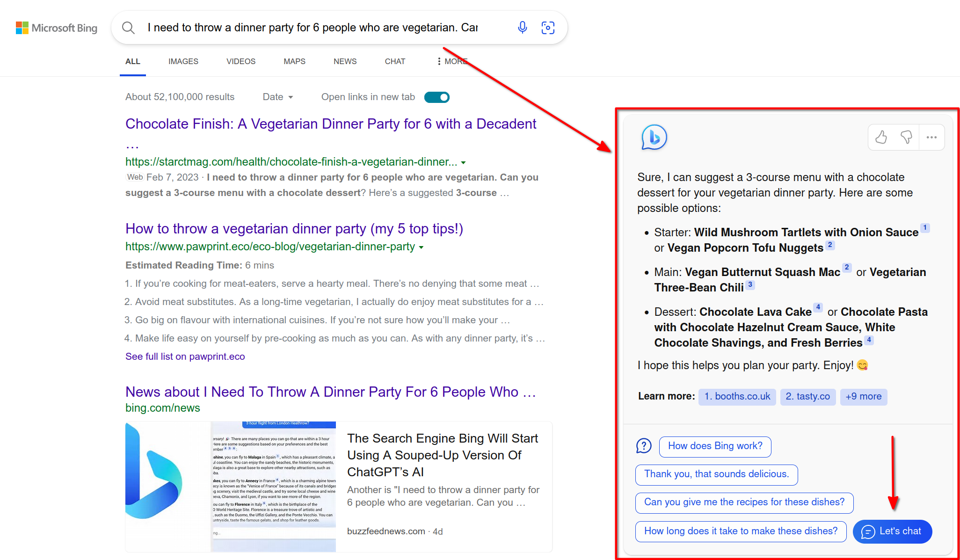Click the question mark help icon
Image resolution: width=960 pixels, height=560 pixels.
(644, 446)
